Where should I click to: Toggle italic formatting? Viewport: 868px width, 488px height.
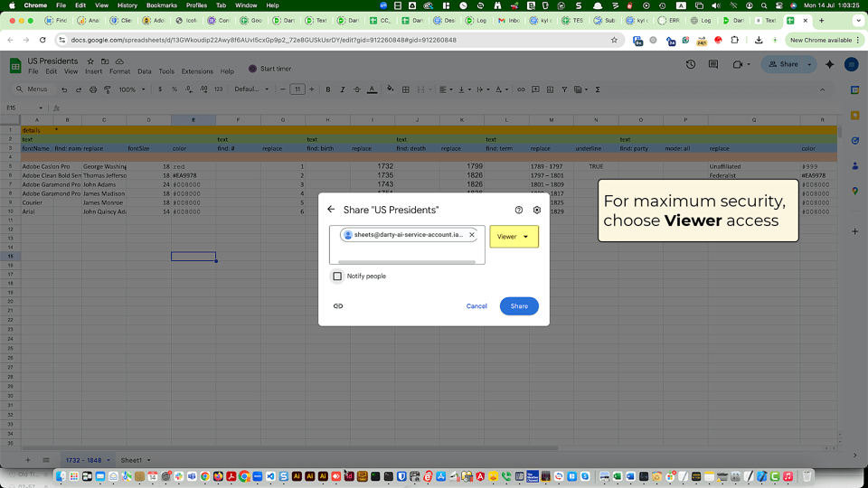pos(342,89)
